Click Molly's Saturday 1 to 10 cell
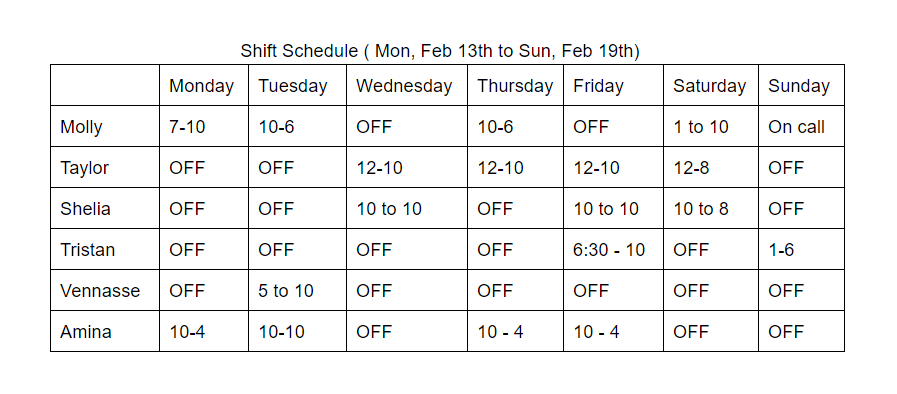This screenshot has height=394, width=897. pyautogui.click(x=711, y=126)
